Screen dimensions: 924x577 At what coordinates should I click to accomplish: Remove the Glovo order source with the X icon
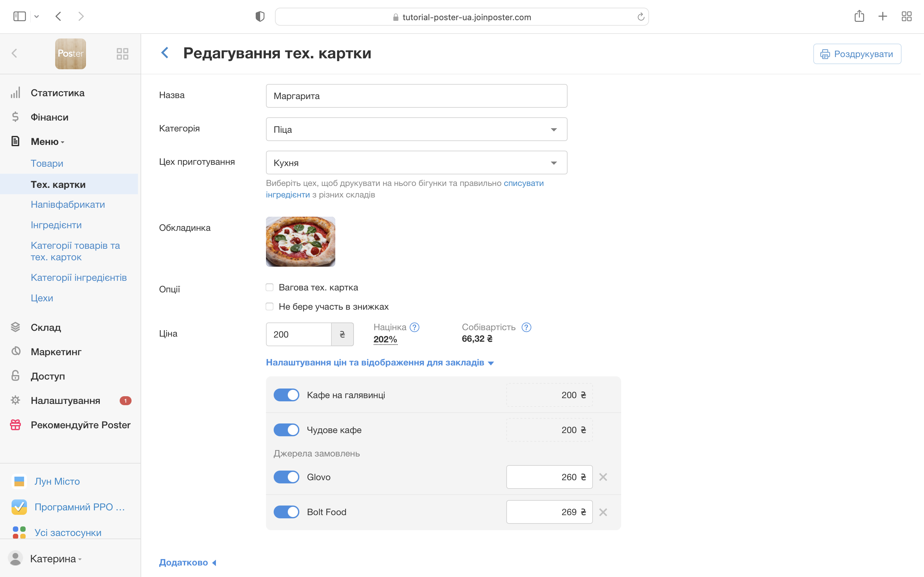603,477
